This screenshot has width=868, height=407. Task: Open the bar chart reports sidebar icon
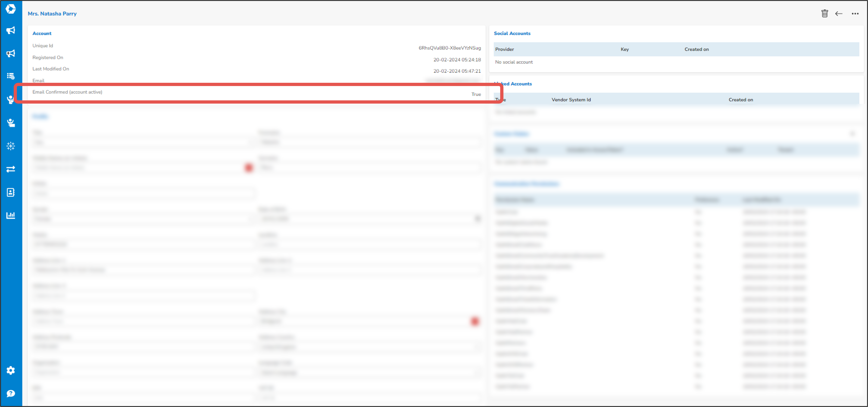pyautogui.click(x=11, y=215)
